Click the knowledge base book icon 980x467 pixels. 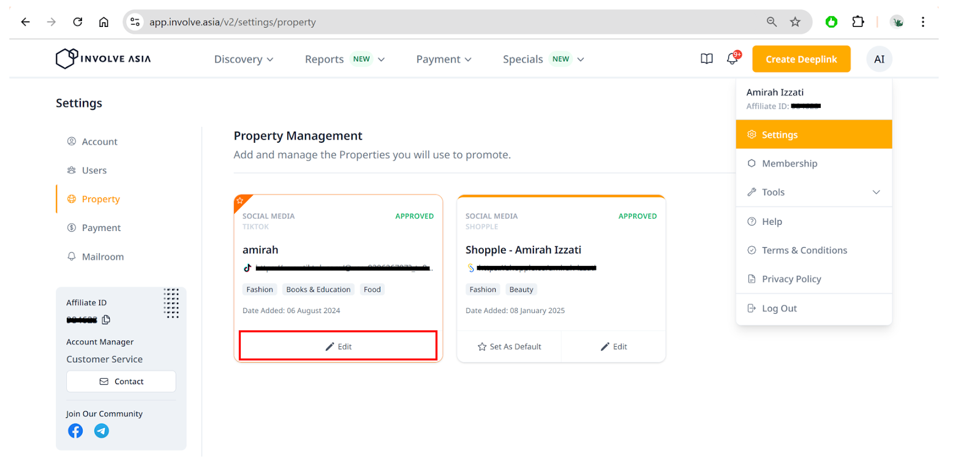(x=707, y=59)
